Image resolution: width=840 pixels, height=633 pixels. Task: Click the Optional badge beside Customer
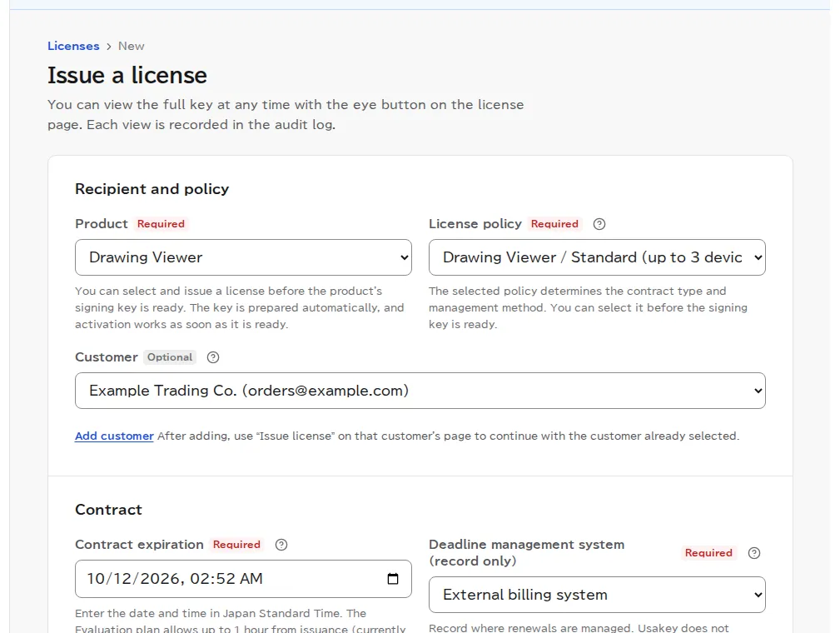(170, 357)
